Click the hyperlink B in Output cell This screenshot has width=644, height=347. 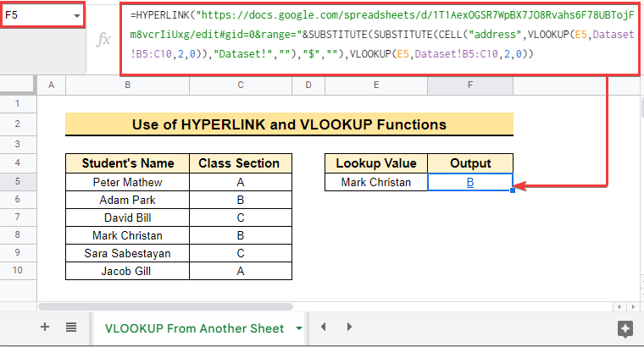pyautogui.click(x=470, y=182)
